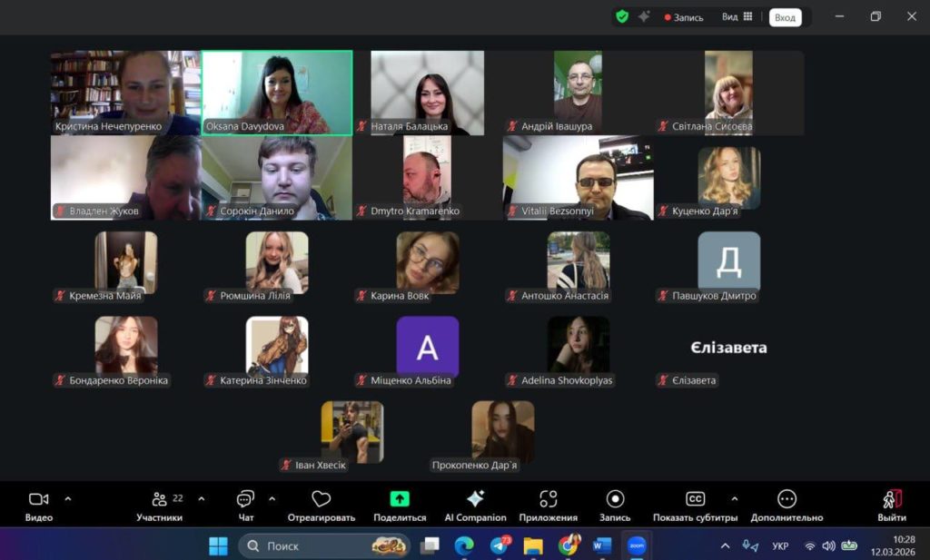The height and width of the screenshot is (560, 930).
Task: Open Telegram from the Windows taskbar
Action: [499, 545]
